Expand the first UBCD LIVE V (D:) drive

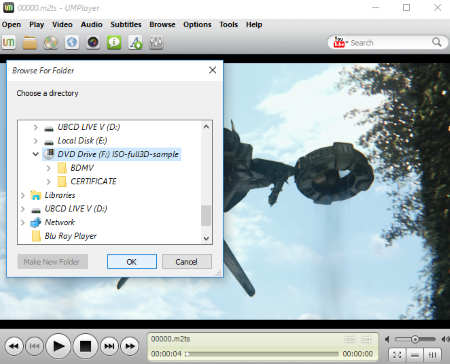[36, 127]
